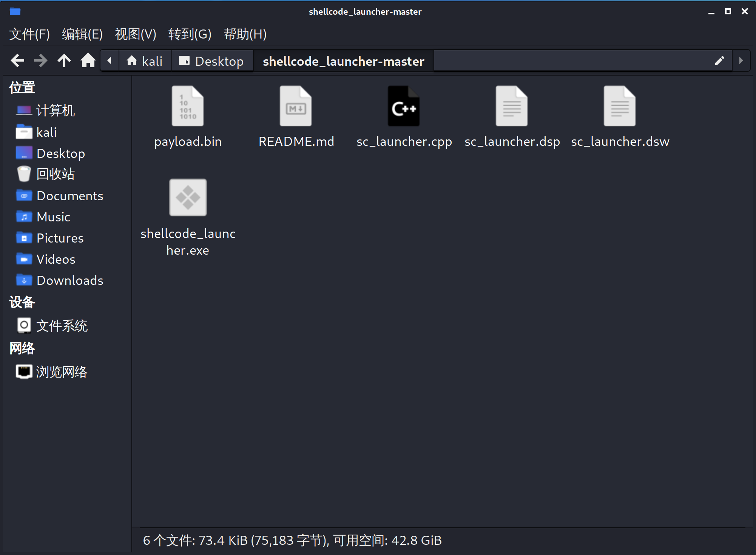
Task: Go up to parent folder arrow
Action: pos(64,60)
